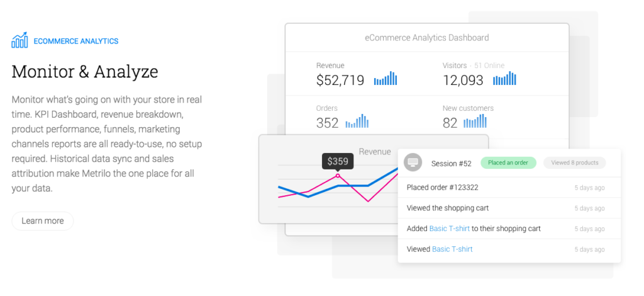Click the Session #52 title
The height and width of the screenshot is (296, 644).
pyautogui.click(x=452, y=164)
